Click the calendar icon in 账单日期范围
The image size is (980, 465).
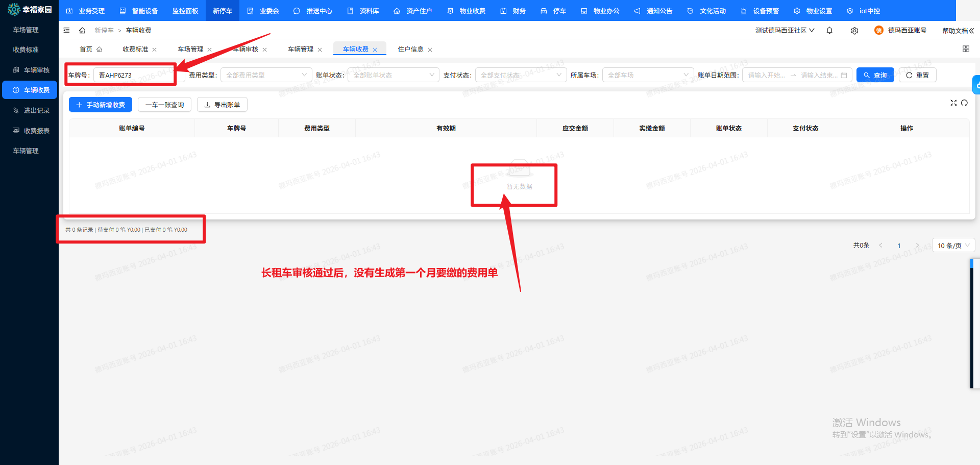(x=844, y=75)
